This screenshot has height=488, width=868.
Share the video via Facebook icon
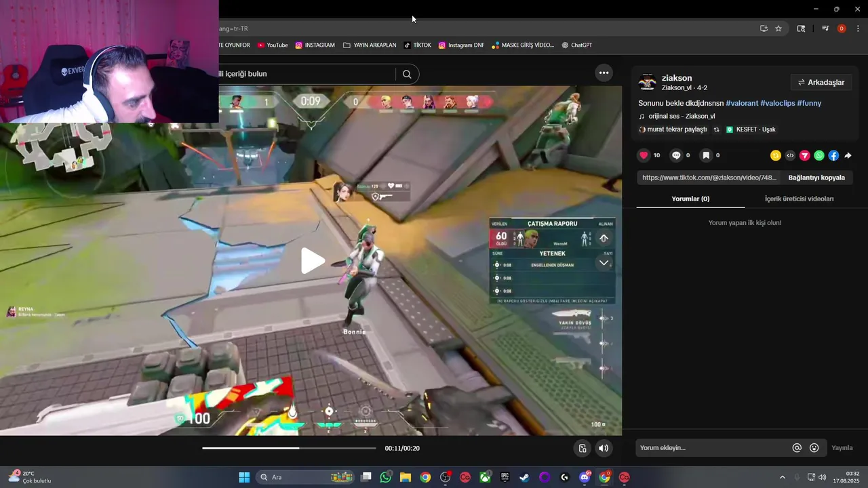click(833, 155)
